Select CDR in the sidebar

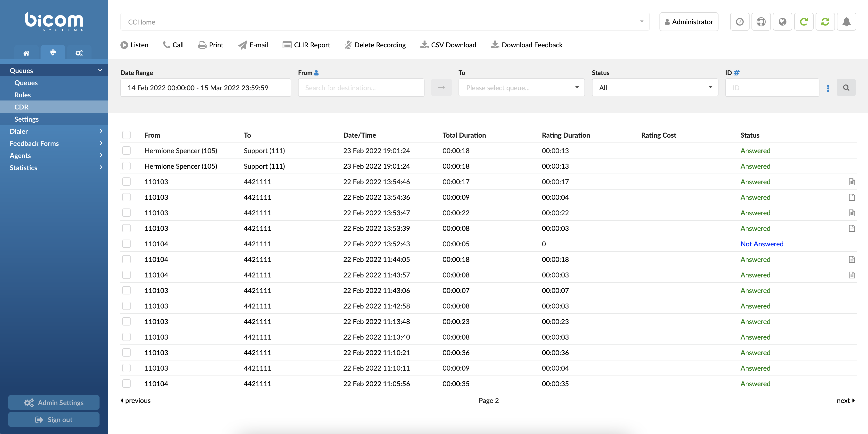[x=54, y=107]
